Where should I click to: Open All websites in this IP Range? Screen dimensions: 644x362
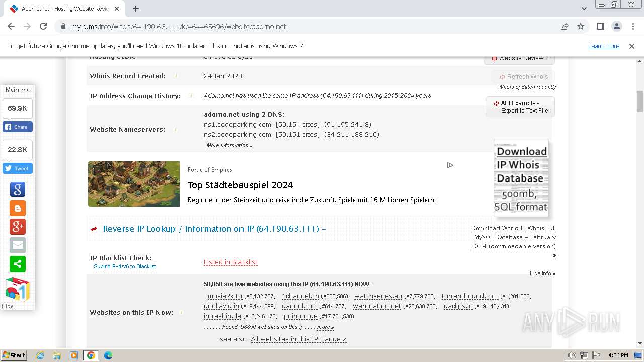[x=299, y=339]
